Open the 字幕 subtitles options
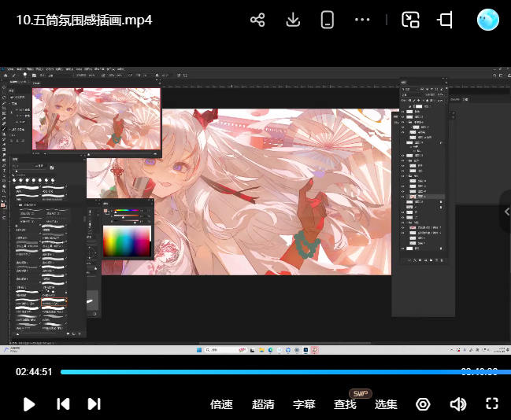The height and width of the screenshot is (420, 511). pyautogui.click(x=304, y=404)
